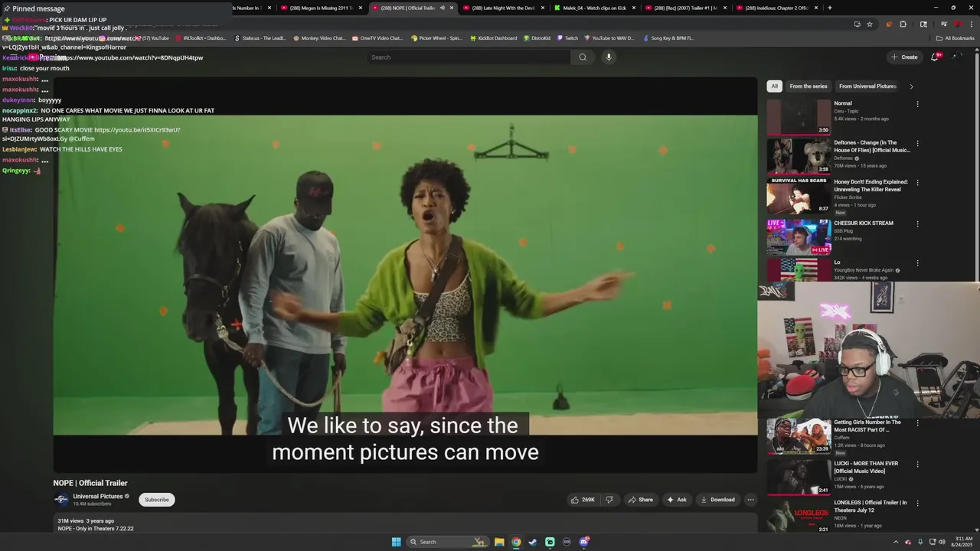The image size is (980, 551).
Task: Open Discord from the taskbar
Action: tap(584, 542)
